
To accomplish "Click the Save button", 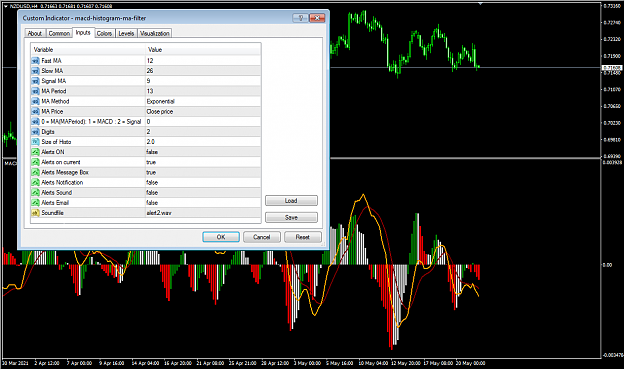I will pos(291,217).
